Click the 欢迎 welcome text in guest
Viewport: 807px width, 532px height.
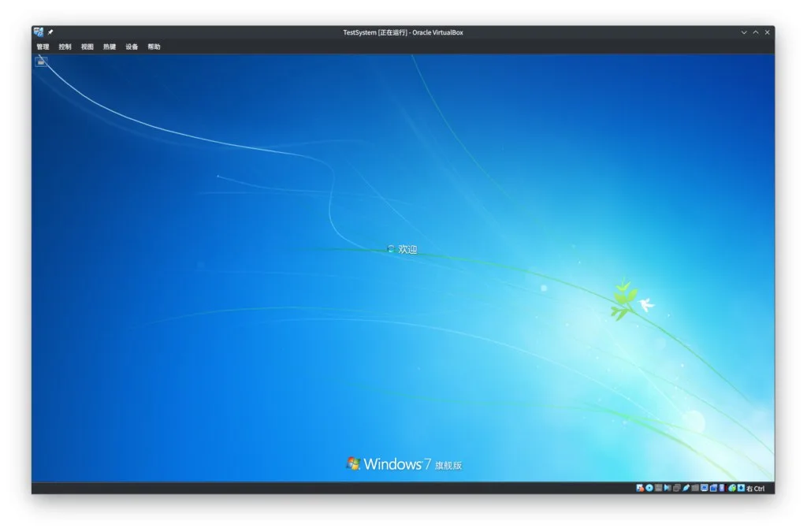[x=407, y=249]
